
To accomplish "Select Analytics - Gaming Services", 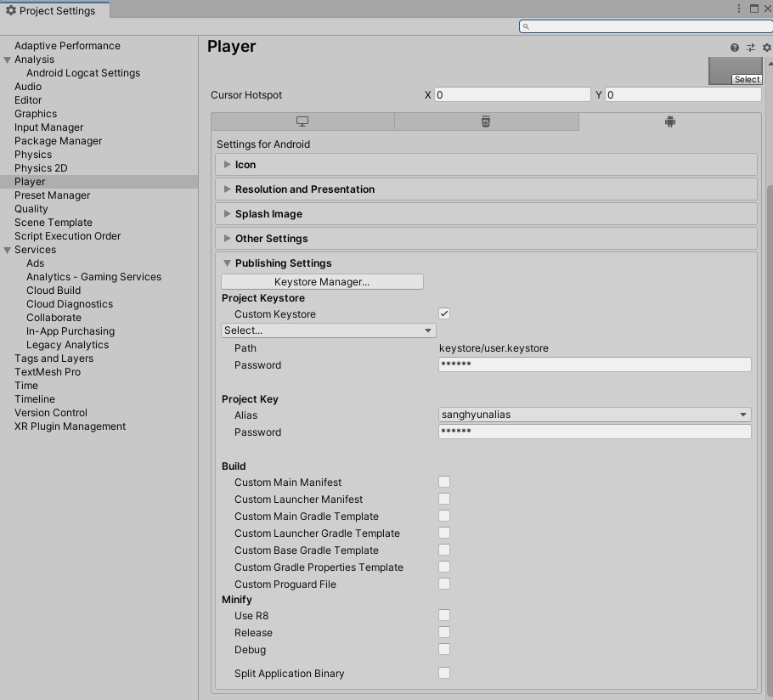I will click(x=93, y=277).
